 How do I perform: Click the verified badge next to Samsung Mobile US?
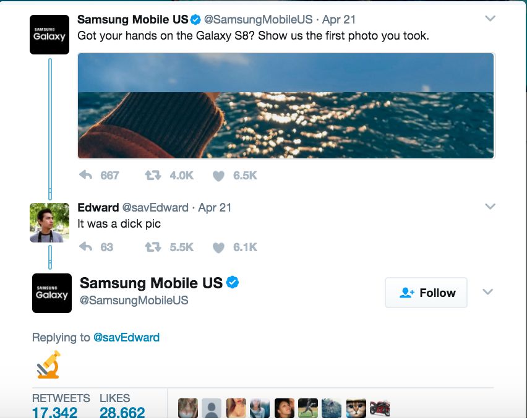[x=196, y=19]
